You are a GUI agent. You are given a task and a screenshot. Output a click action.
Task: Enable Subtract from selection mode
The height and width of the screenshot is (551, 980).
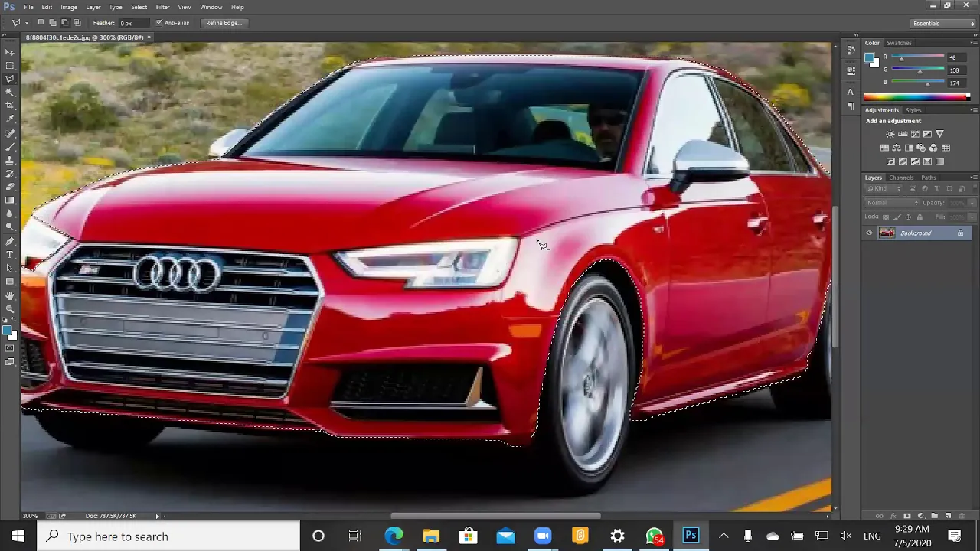[64, 23]
